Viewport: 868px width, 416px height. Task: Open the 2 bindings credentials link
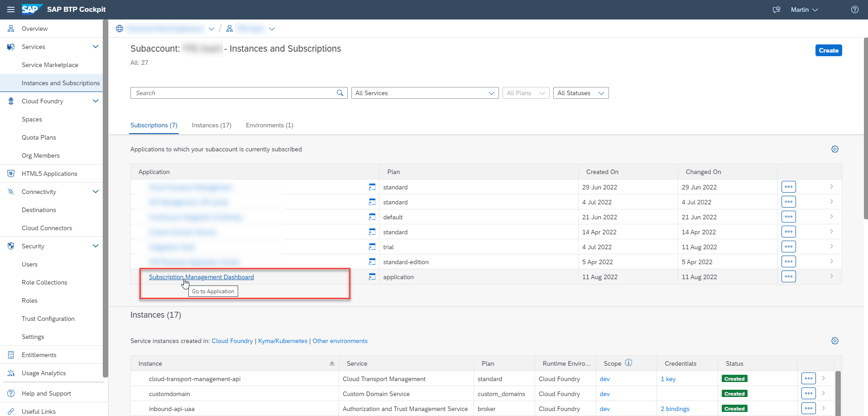pos(675,409)
